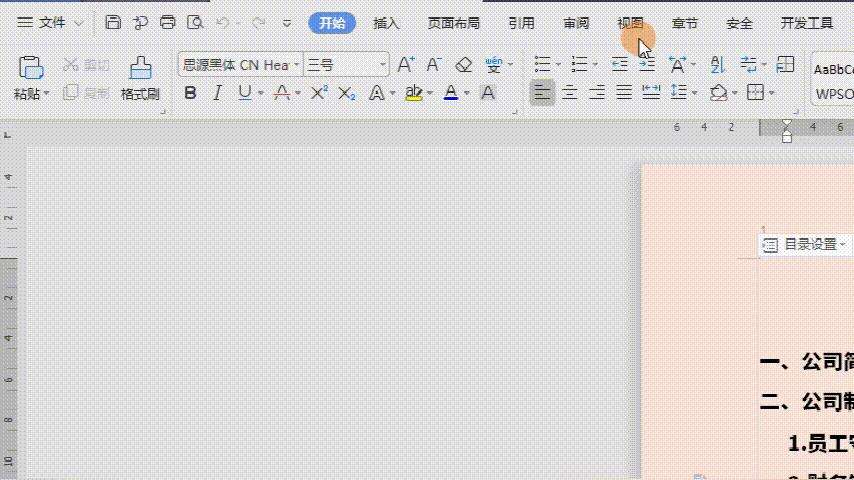Image resolution: width=854 pixels, height=480 pixels.
Task: Select the 开始 ribbon tab
Action: pos(332,23)
